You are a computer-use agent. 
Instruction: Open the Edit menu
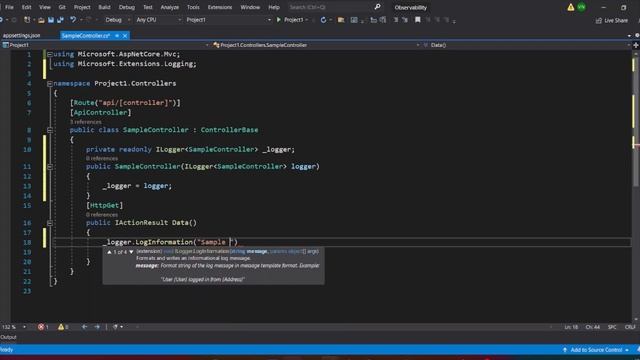click(27, 7)
